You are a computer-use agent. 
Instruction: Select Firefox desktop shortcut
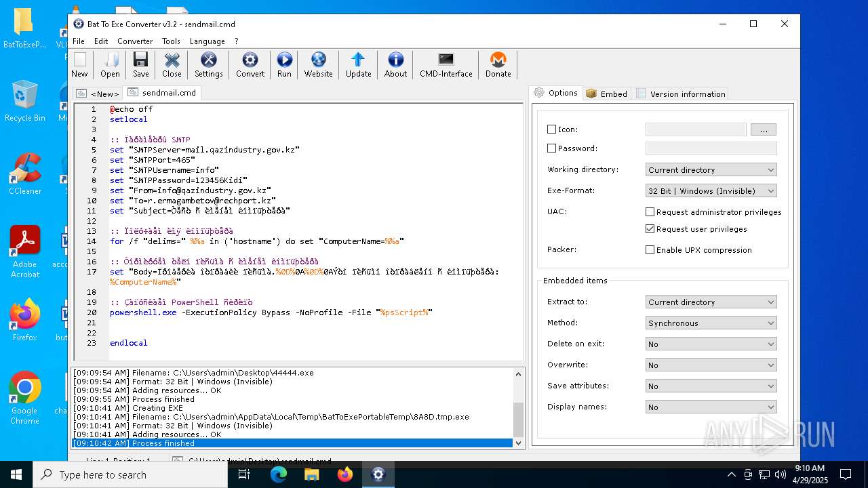click(25, 321)
